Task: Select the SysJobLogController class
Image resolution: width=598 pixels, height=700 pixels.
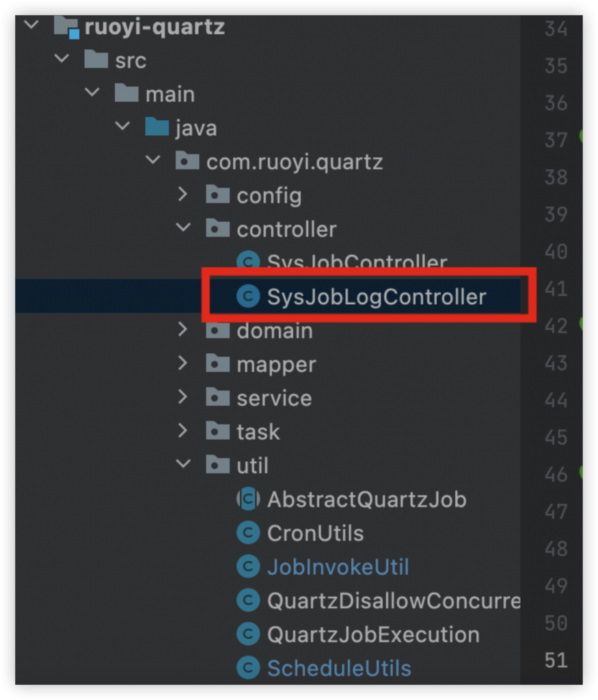Action: 376,297
